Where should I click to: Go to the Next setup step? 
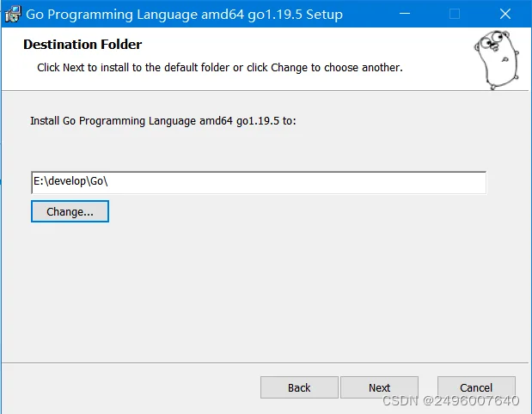tap(379, 387)
